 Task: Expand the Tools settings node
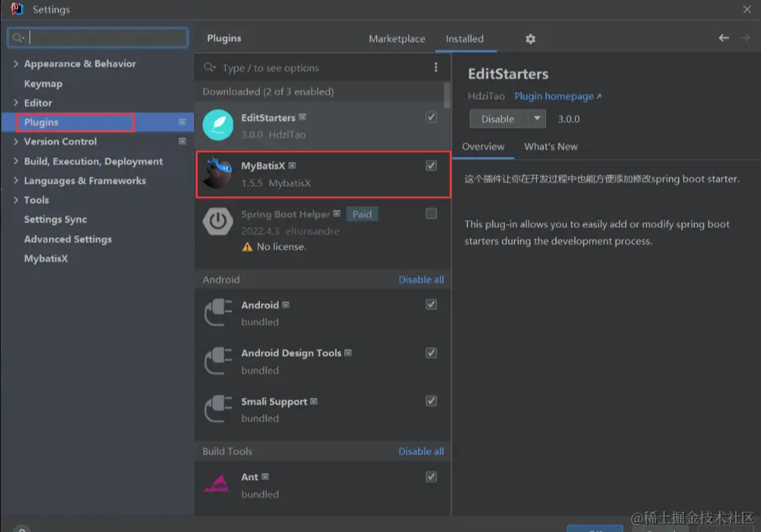(16, 199)
